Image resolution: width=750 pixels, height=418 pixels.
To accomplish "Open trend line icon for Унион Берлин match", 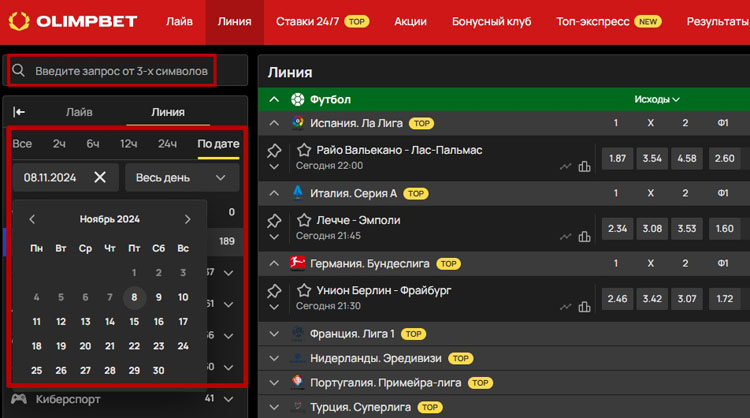I will 565,307.
